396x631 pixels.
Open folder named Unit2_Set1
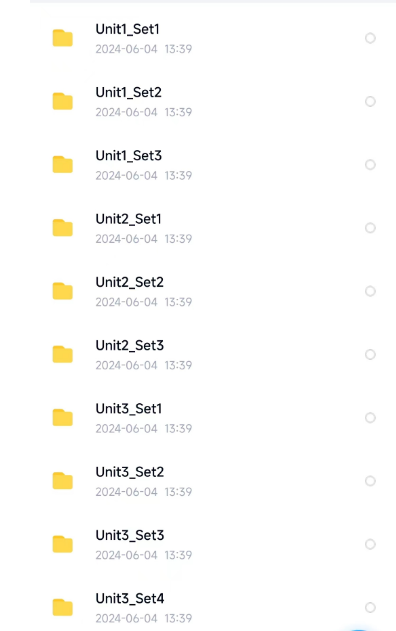[x=128, y=219]
